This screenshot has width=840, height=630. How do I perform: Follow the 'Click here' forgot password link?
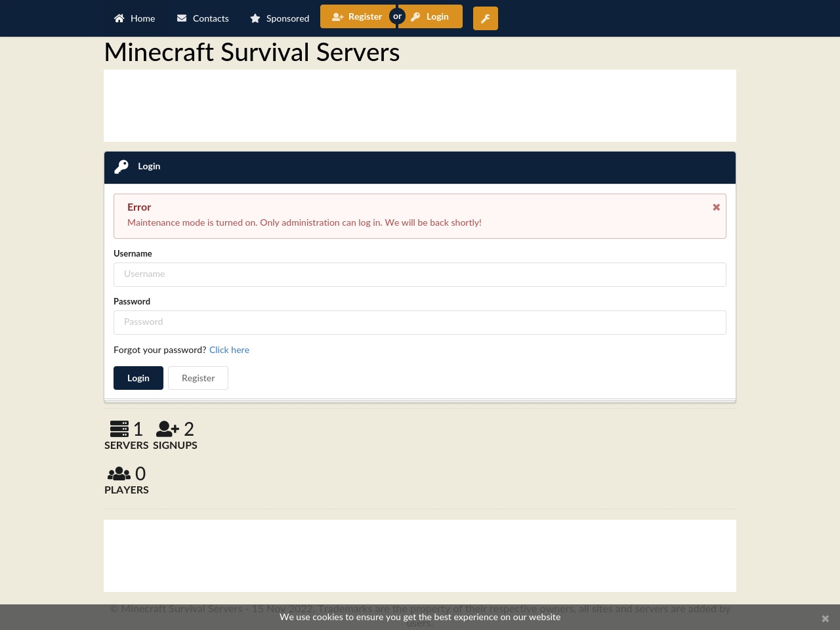coord(229,350)
